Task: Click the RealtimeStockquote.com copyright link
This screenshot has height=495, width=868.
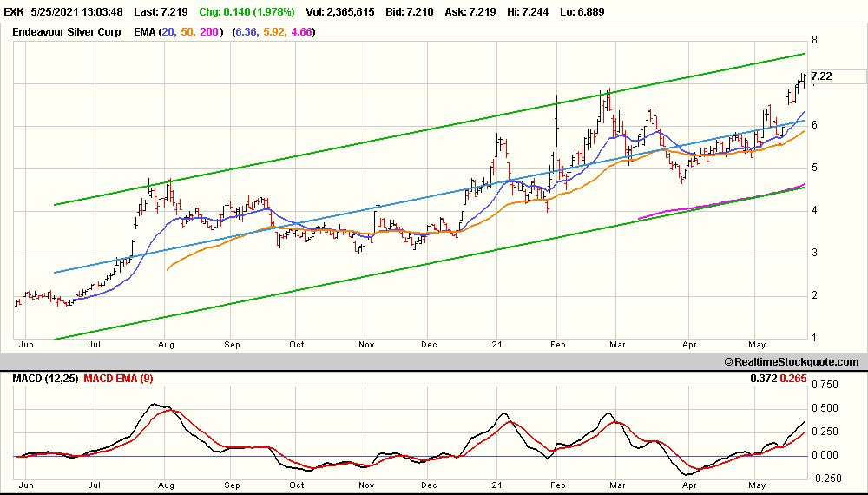Action: (792, 361)
